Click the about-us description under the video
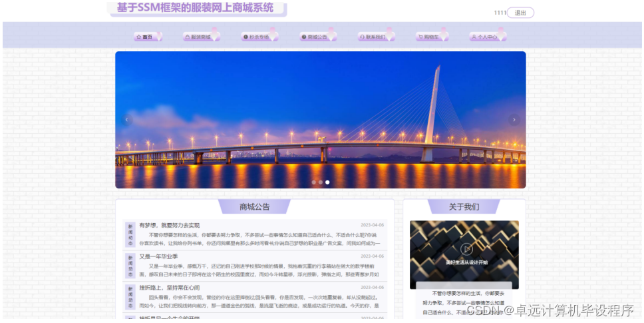Screen dimensions: 644x323 464,303
